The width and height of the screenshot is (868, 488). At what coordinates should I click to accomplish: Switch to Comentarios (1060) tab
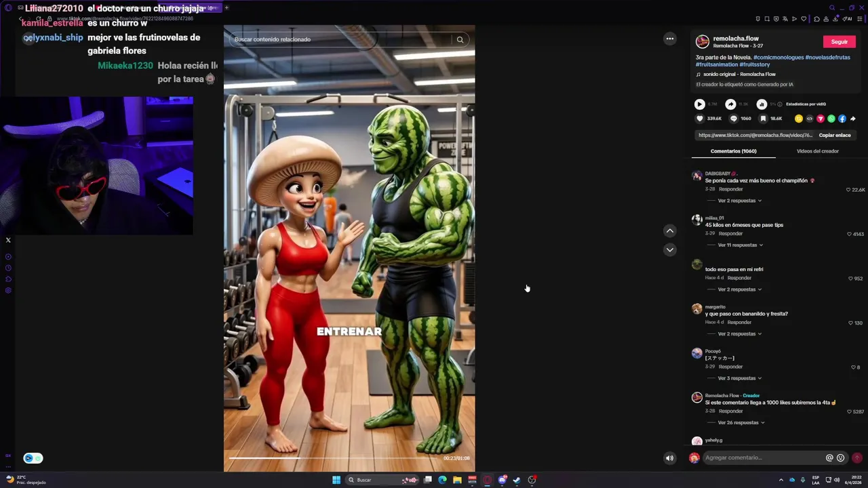pos(733,151)
